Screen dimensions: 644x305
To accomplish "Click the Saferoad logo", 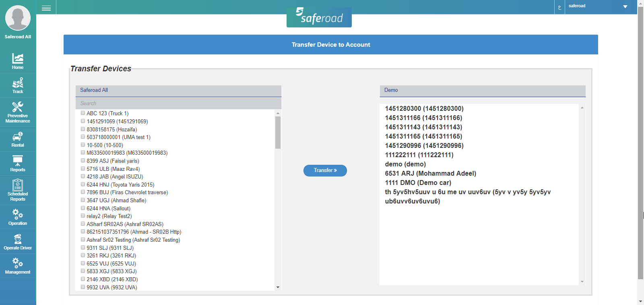I will coord(319,17).
